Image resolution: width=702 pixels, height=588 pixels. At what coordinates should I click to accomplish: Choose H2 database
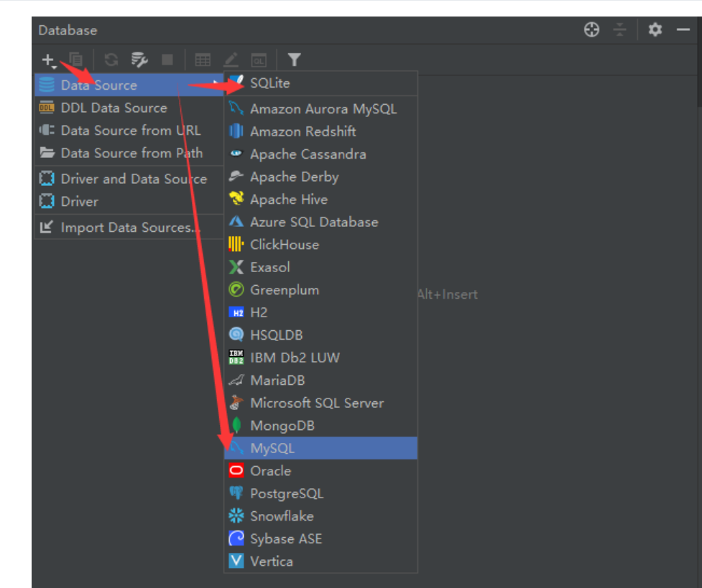click(320, 312)
